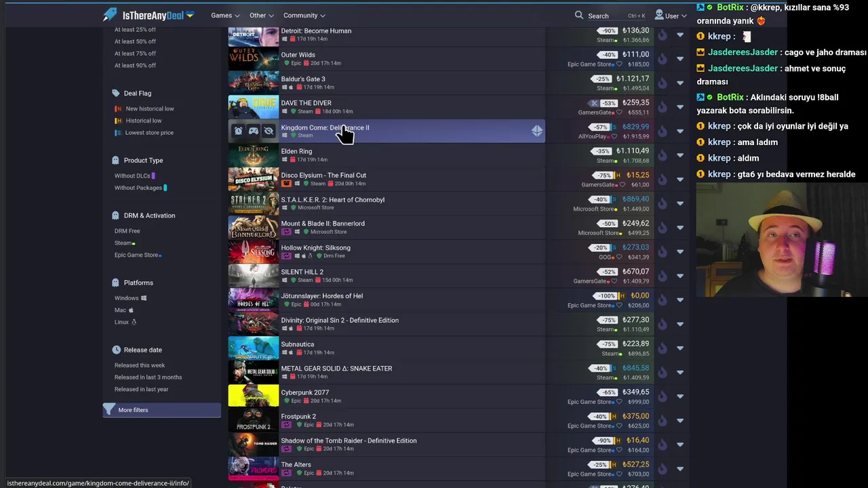Filter by Windows platform
The height and width of the screenshot is (488, 868).
130,298
